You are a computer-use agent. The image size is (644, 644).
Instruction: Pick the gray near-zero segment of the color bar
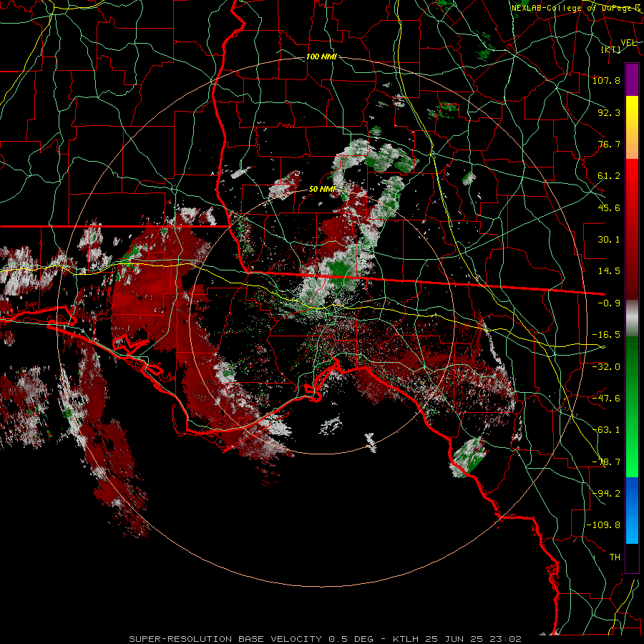tap(632, 318)
